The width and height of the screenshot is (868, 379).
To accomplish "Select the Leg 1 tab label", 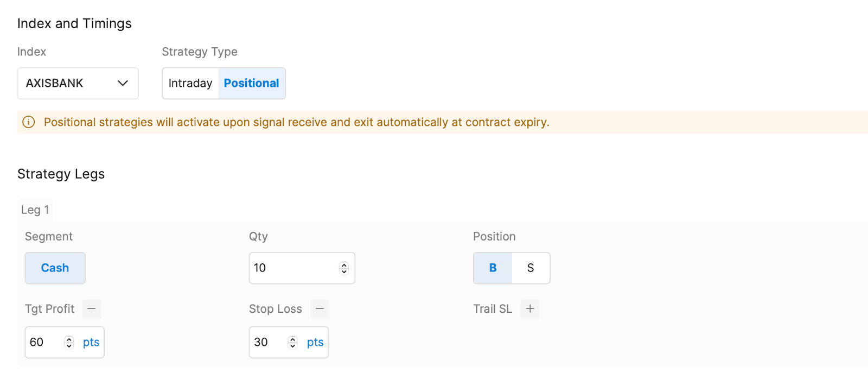I will click(35, 209).
